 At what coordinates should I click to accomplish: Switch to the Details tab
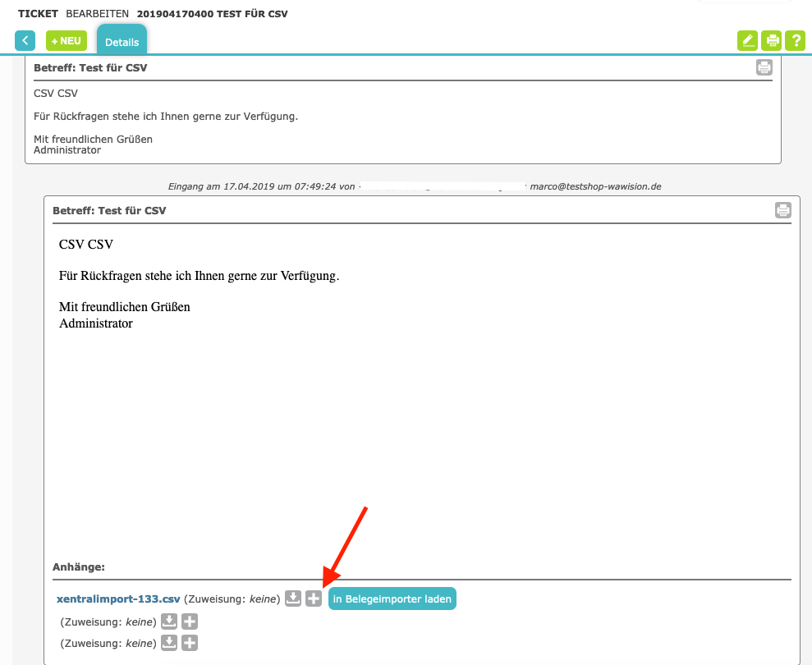coord(122,42)
